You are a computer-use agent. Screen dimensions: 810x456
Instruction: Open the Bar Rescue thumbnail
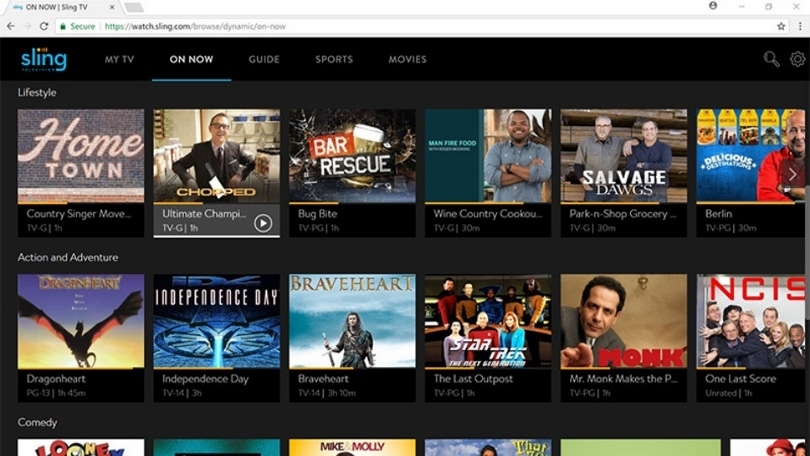click(x=352, y=155)
